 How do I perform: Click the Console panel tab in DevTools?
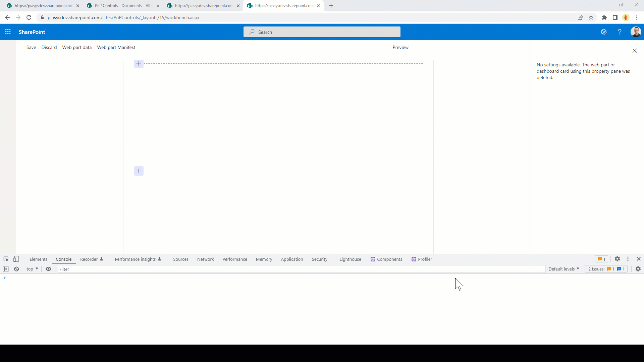(64, 259)
